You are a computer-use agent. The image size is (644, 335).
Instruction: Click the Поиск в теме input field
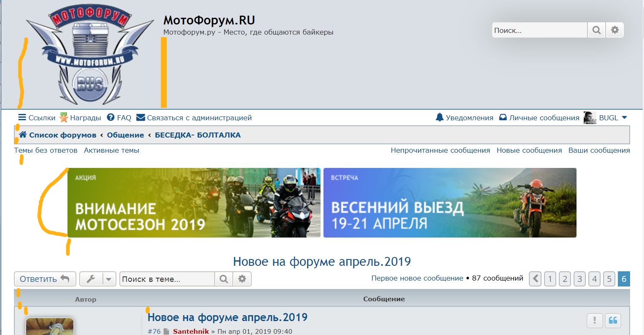pos(167,279)
